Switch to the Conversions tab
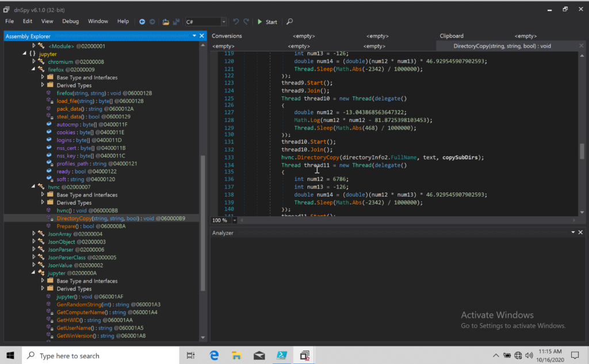This screenshot has height=364, width=589. point(227,36)
